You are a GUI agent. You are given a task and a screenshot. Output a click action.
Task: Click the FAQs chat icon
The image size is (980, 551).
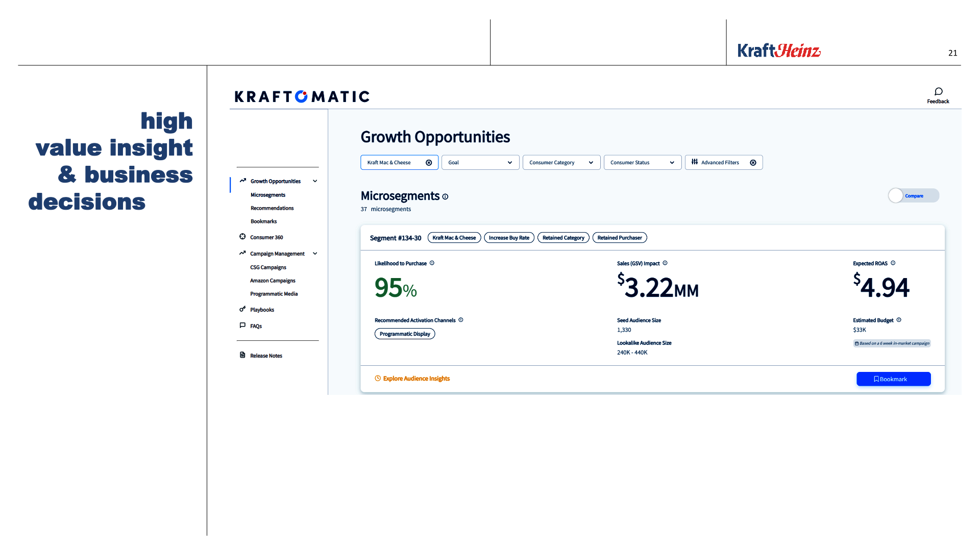tap(242, 325)
